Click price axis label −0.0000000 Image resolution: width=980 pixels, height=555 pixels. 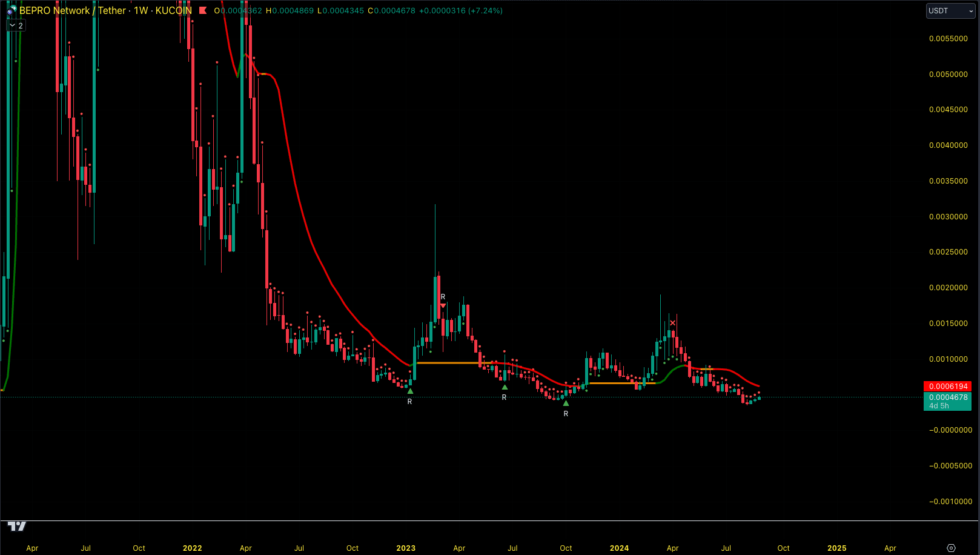(950, 430)
